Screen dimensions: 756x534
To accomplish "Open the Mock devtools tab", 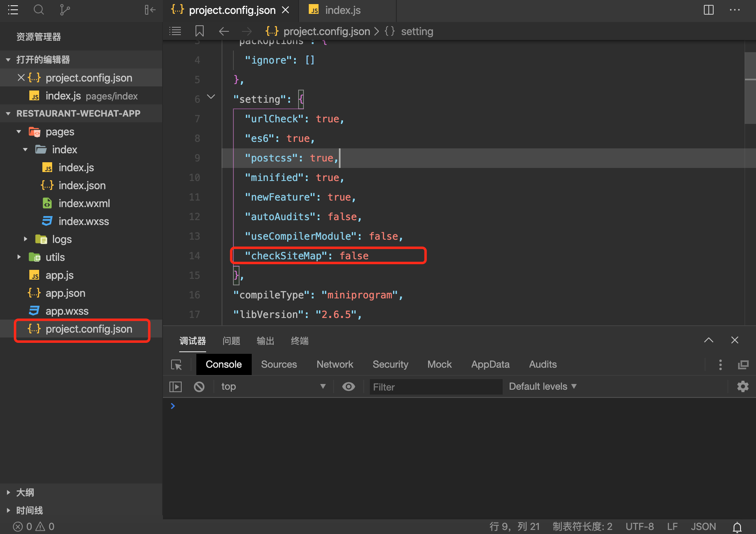I will click(440, 364).
